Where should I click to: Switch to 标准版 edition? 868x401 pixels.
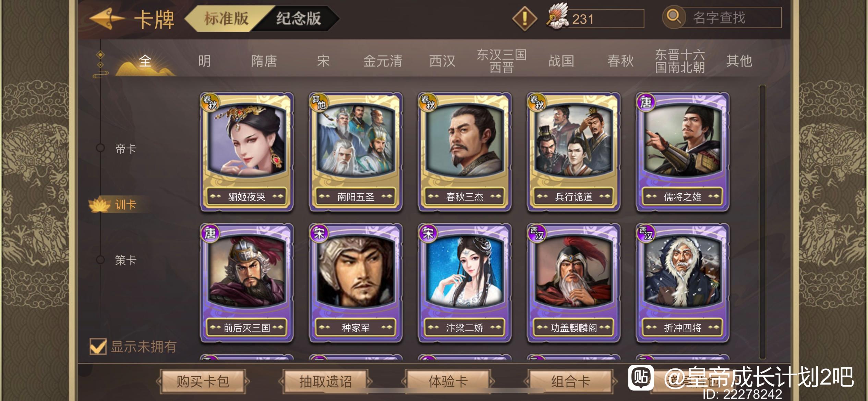click(x=226, y=18)
